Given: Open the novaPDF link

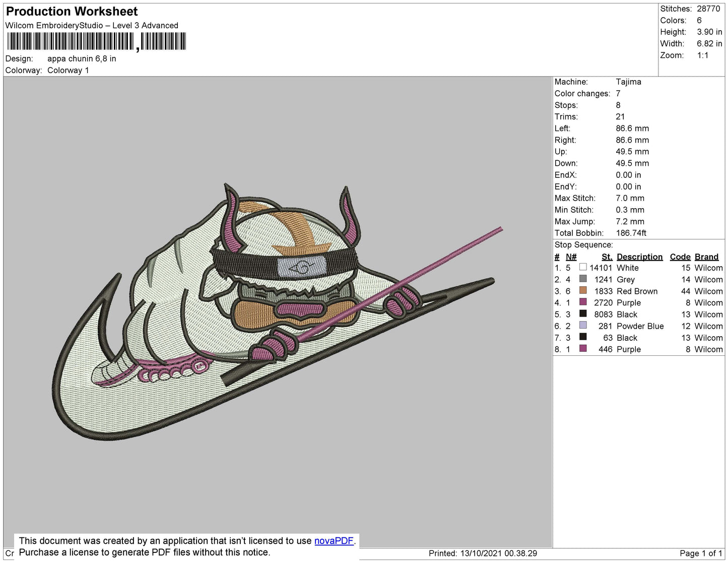Looking at the screenshot, I should [334, 541].
